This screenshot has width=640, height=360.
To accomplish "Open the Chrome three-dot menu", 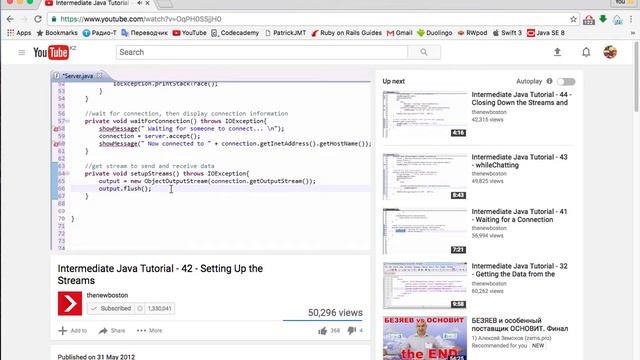I will (x=631, y=19).
